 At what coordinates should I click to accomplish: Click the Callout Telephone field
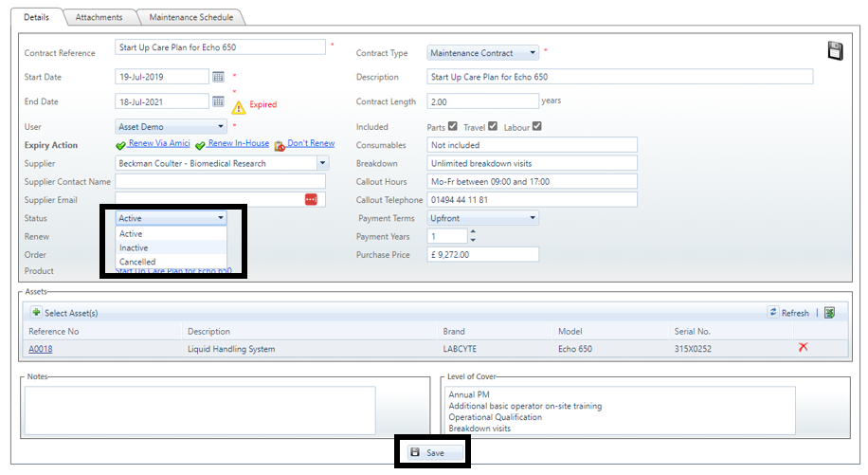[x=532, y=199]
